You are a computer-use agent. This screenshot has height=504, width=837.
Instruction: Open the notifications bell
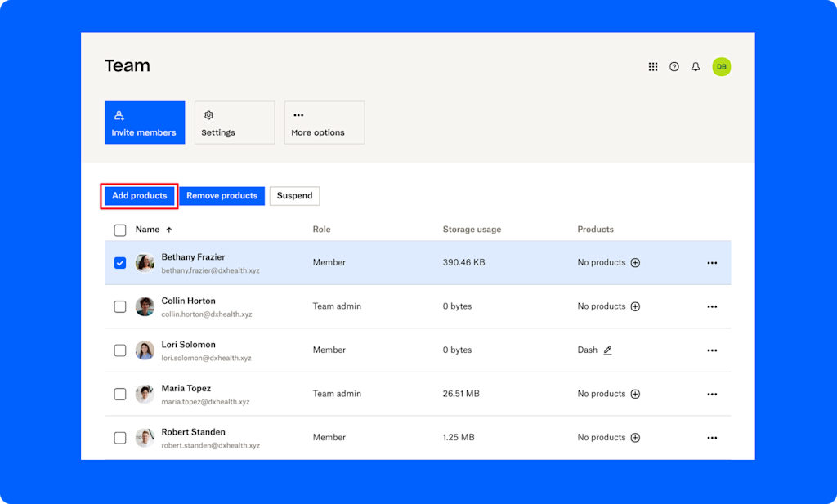[x=696, y=66]
